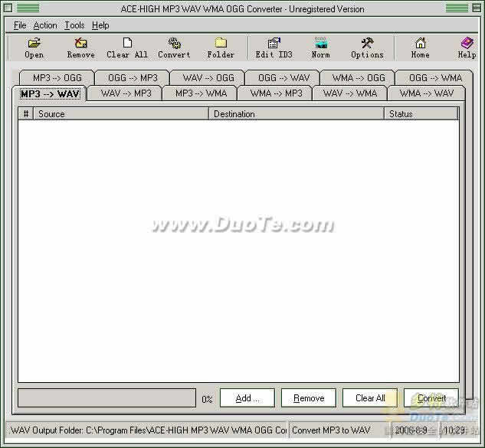Click the 10:29 time in status bar
The image size is (485, 448).
tap(454, 430)
